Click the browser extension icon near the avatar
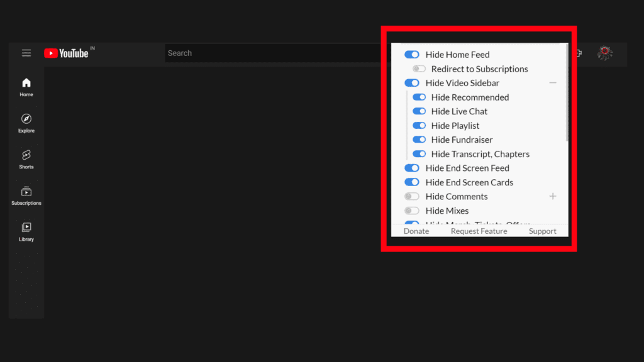The width and height of the screenshot is (644, 362). pyautogui.click(x=578, y=53)
